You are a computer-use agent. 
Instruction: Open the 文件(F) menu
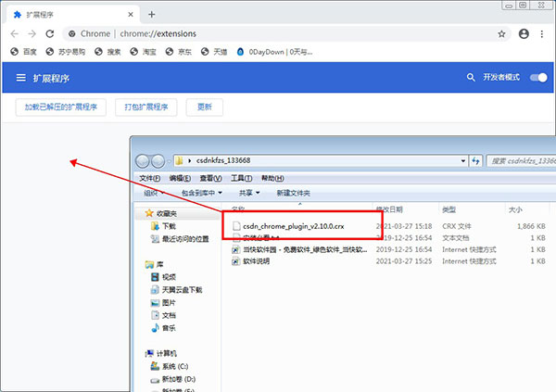click(x=149, y=178)
